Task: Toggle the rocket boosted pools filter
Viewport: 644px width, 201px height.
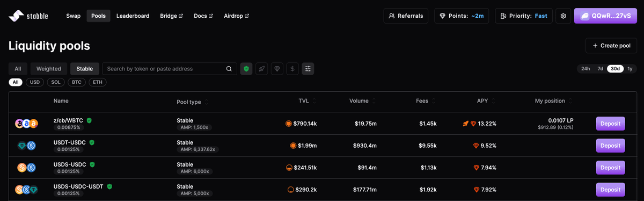Action: click(x=261, y=69)
